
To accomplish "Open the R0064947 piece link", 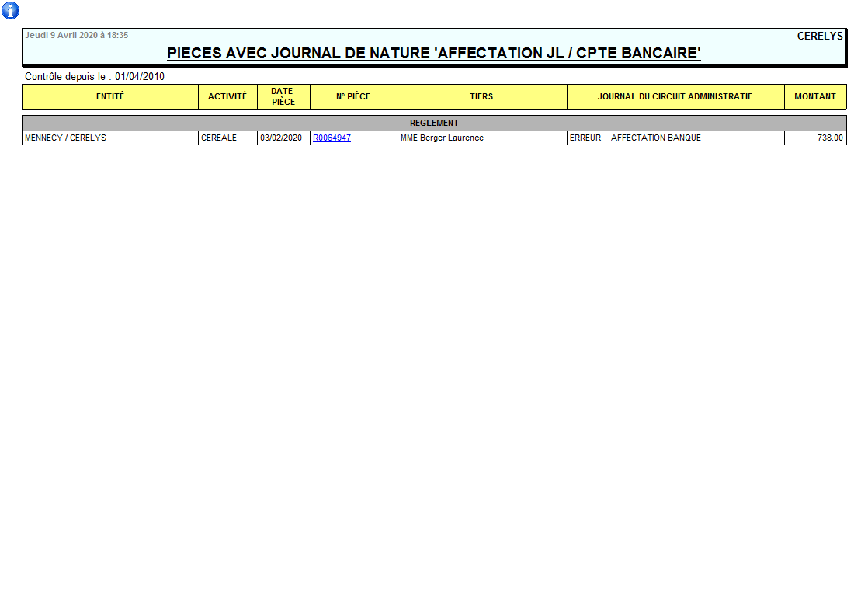I will click(x=332, y=138).
